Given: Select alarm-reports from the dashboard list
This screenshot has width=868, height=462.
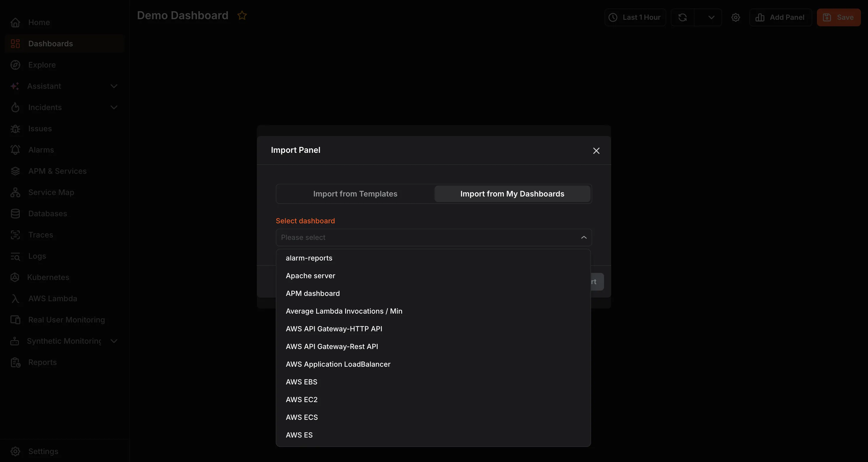Looking at the screenshot, I should [433, 258].
